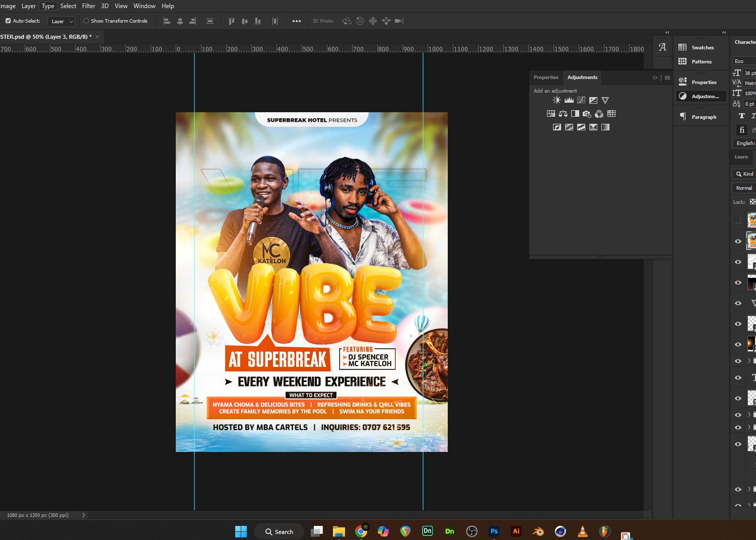
Task: Add a Levels adjustment layer
Action: coord(569,100)
